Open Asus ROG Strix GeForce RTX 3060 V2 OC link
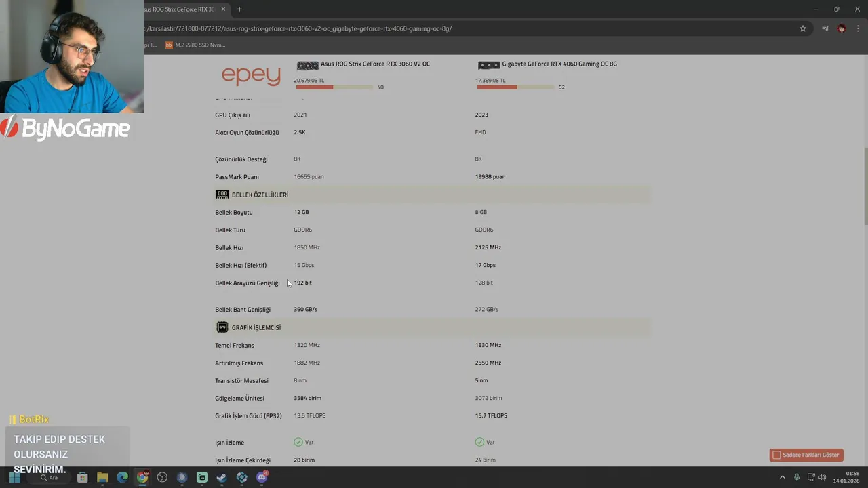 375,64
